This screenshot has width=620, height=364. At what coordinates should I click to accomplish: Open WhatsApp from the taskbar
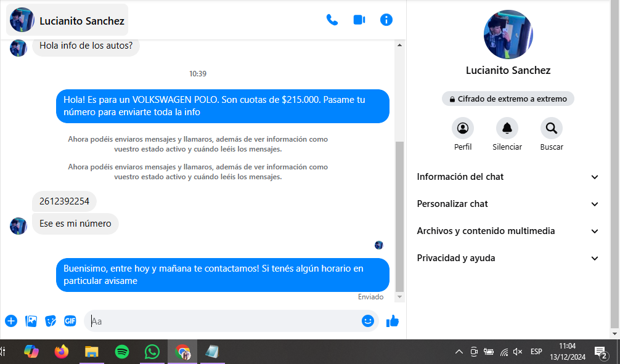click(152, 352)
